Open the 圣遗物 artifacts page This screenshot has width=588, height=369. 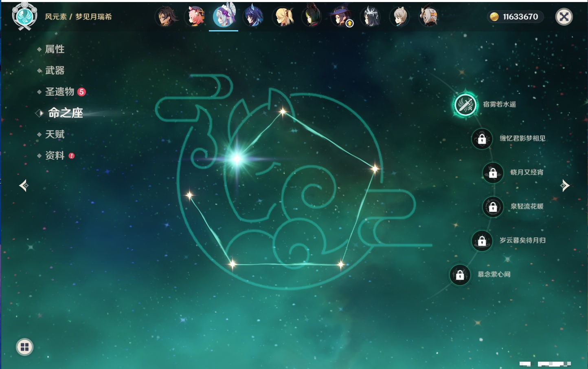(x=60, y=92)
